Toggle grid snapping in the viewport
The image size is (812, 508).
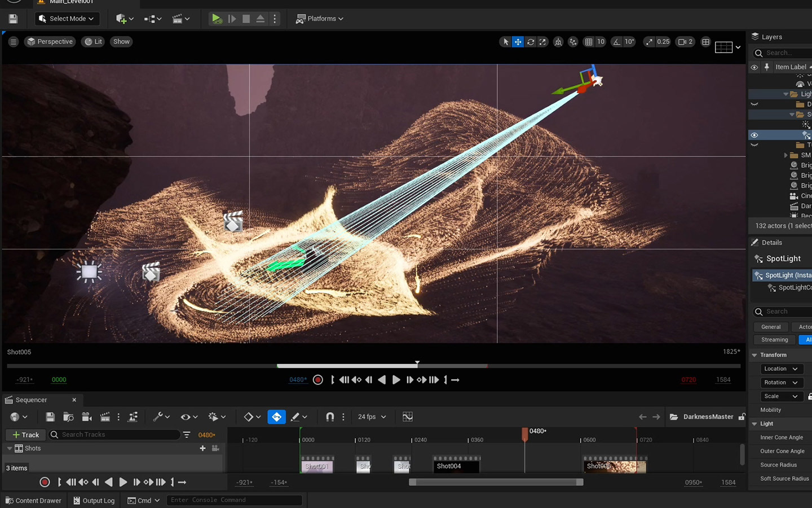589,42
